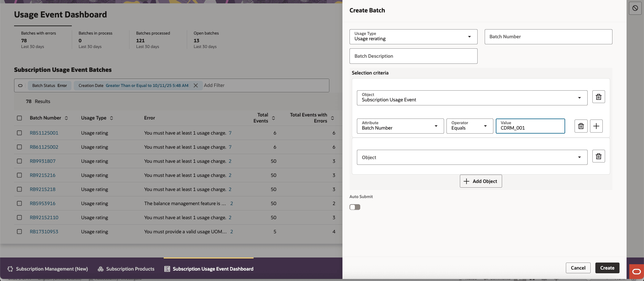Open batch link RB5953916
The width and height of the screenshot is (644, 281).
pyautogui.click(x=43, y=203)
